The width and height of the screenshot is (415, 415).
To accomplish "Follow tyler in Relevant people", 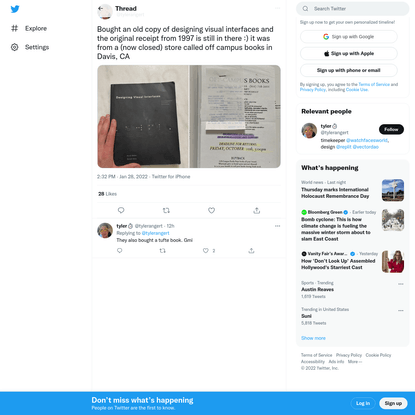I will click(x=391, y=129).
